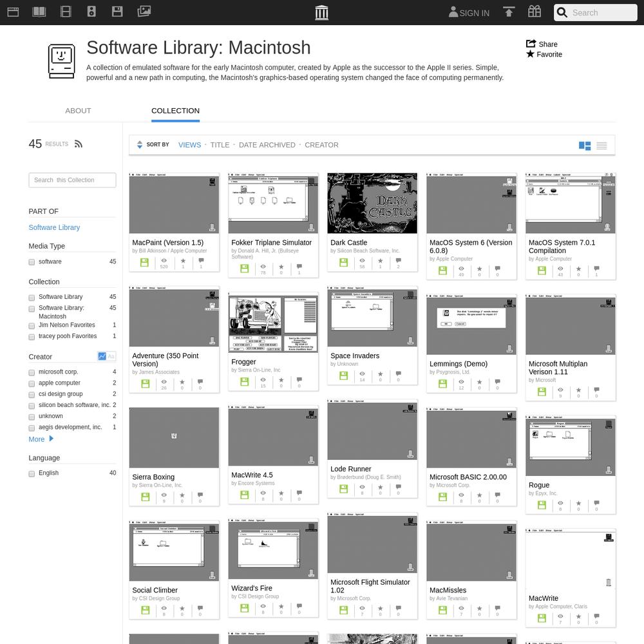Open the MacMissles title link

(448, 590)
